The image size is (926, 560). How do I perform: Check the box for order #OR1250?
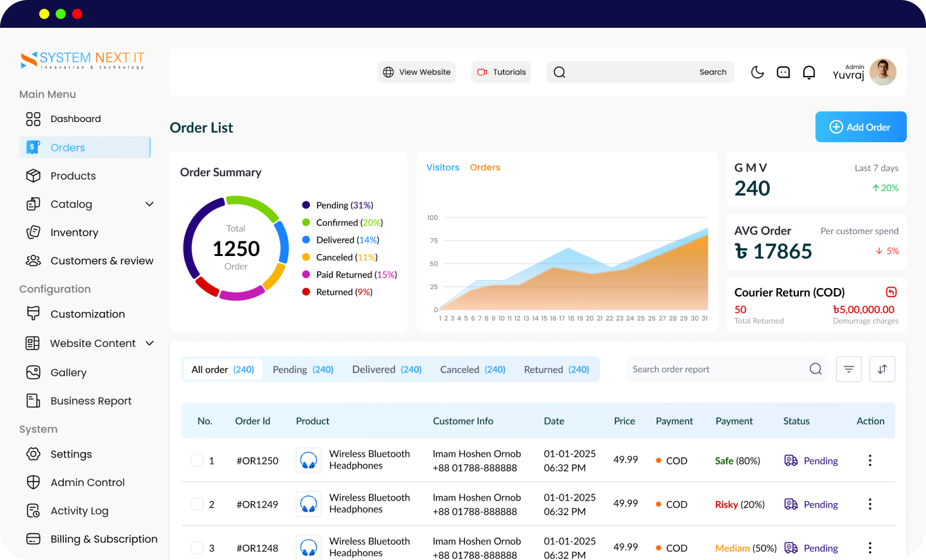pos(197,460)
